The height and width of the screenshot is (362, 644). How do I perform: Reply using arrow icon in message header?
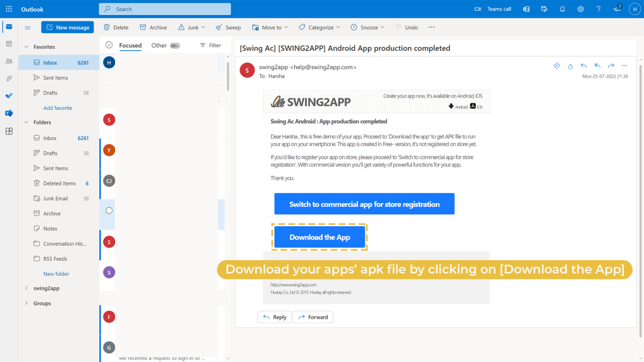click(584, 65)
